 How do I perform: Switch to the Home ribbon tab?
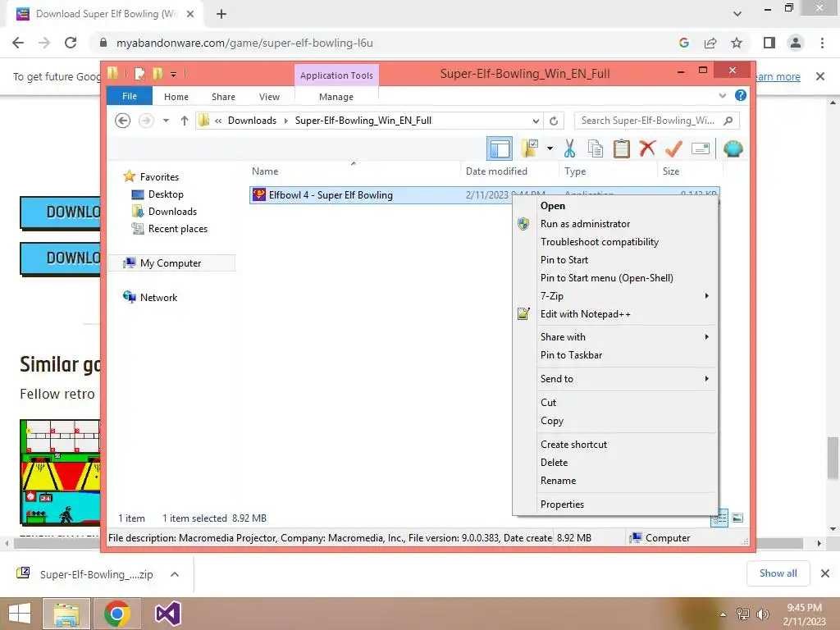click(176, 97)
